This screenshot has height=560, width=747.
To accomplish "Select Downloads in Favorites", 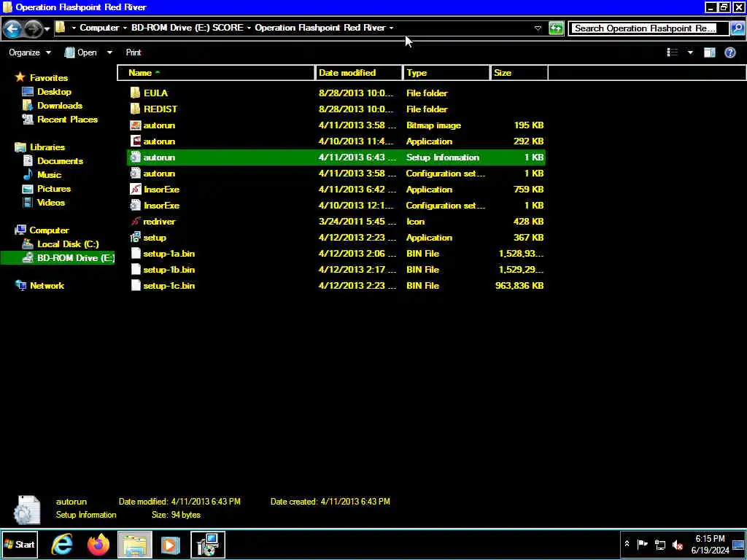I will coord(60,105).
